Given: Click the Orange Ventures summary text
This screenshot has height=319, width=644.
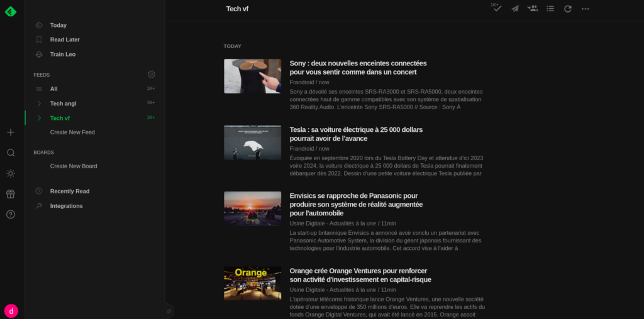Looking at the screenshot, I should click(387, 307).
